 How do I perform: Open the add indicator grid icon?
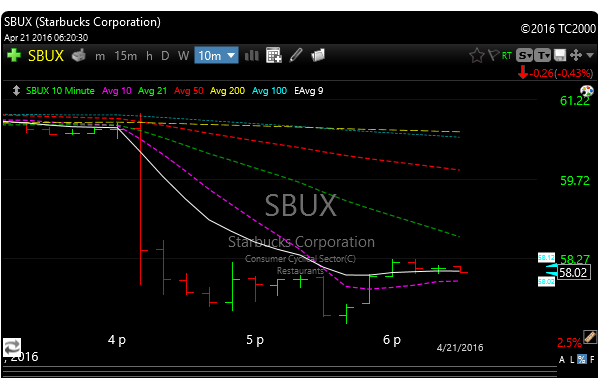[x=273, y=55]
